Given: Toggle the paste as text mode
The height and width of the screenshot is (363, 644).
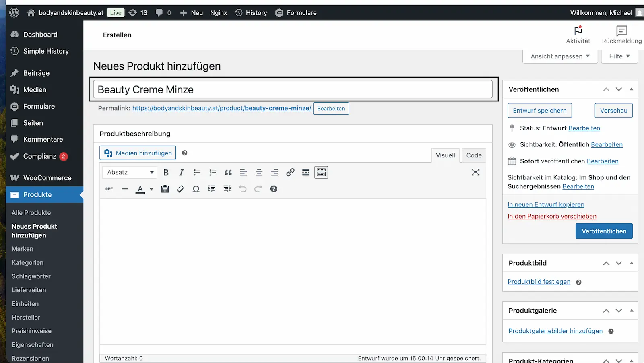Looking at the screenshot, I should click(x=165, y=189).
